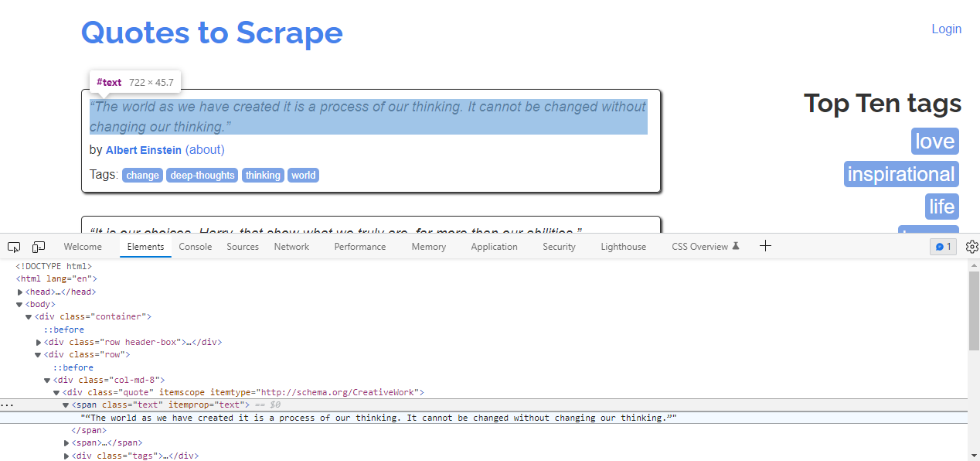Open the Quotes to Scrape home link
This screenshot has width=980, height=461.
(x=212, y=32)
